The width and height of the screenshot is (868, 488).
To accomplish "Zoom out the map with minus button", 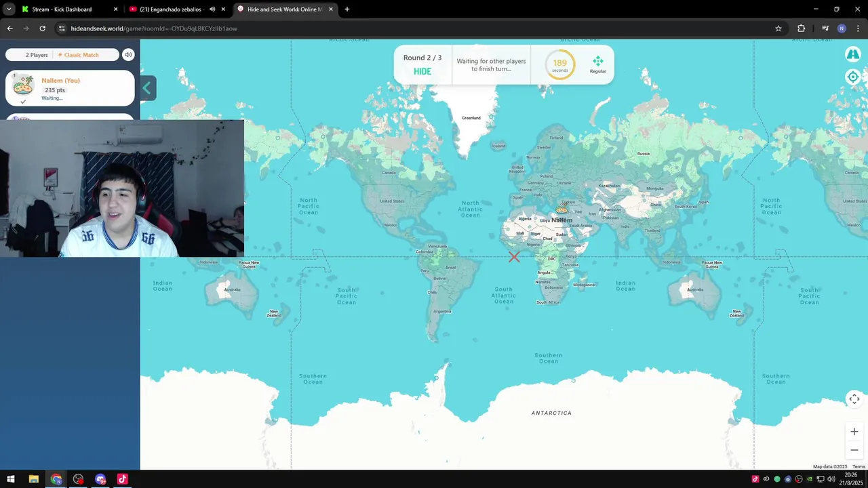I will 854,449.
